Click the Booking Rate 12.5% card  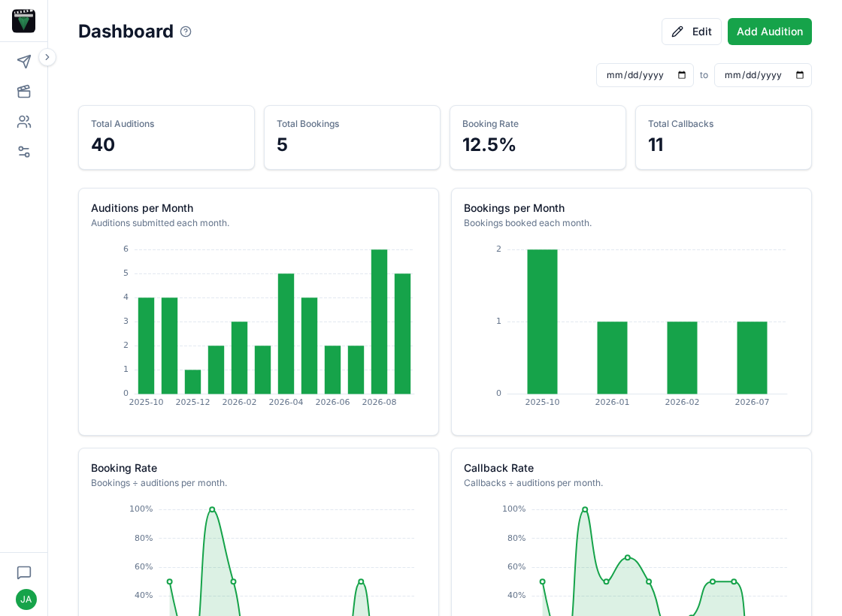tap(538, 137)
